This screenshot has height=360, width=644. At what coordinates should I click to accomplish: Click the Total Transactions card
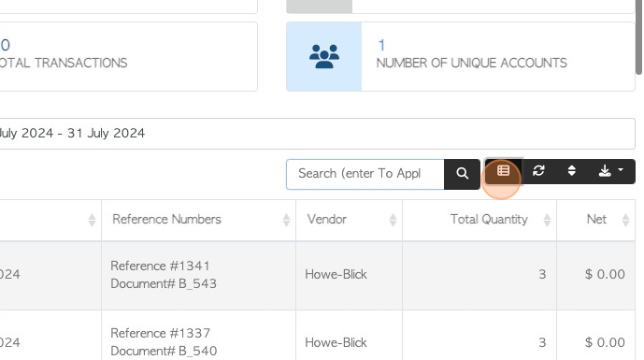(x=128, y=57)
